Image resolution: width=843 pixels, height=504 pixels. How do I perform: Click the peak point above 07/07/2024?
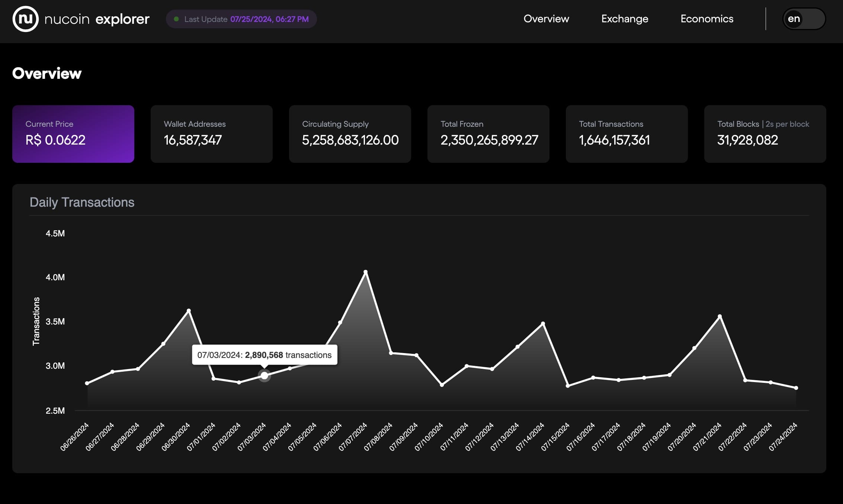click(x=366, y=272)
